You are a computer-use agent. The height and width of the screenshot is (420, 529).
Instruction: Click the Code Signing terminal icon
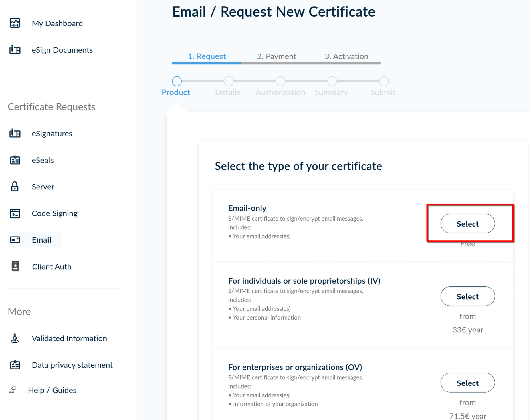(15, 213)
